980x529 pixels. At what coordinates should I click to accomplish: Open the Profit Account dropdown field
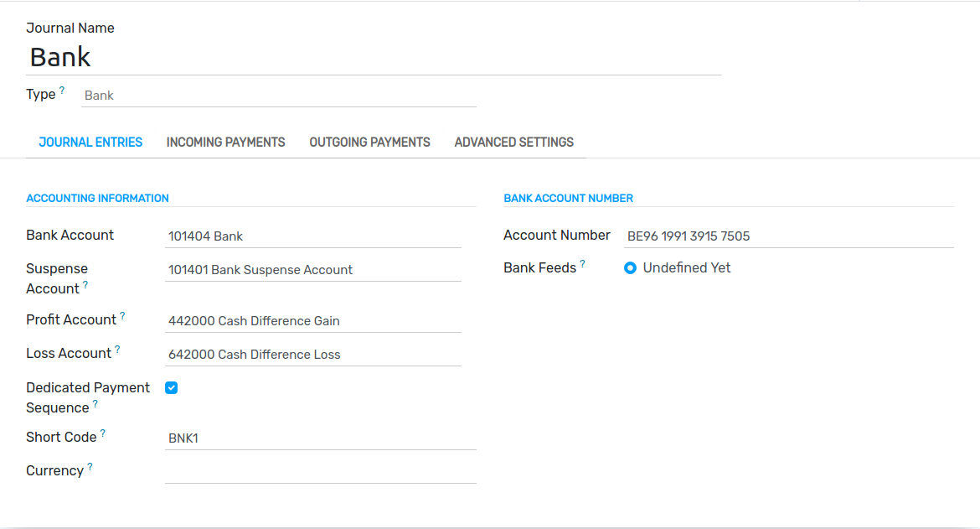pyautogui.click(x=313, y=321)
